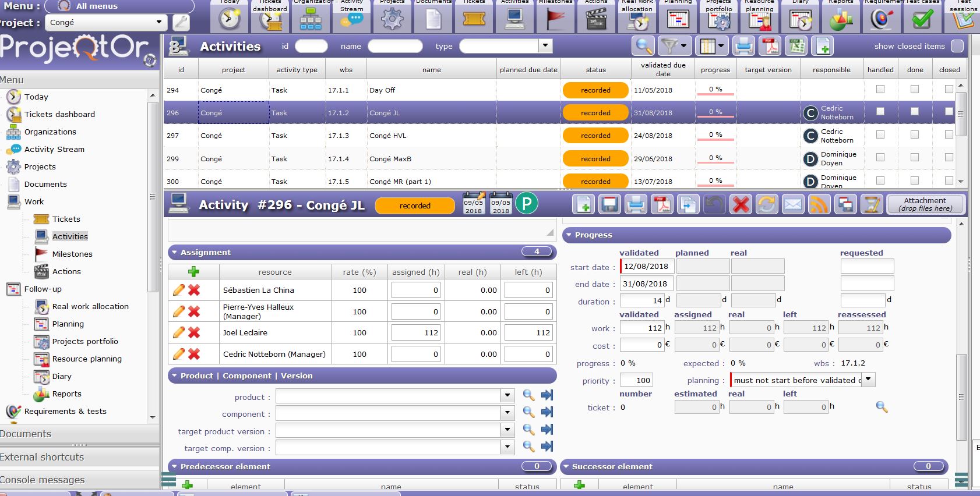The height and width of the screenshot is (496, 980).
Task: Check done box for Congé HVL row
Action: click(x=914, y=135)
